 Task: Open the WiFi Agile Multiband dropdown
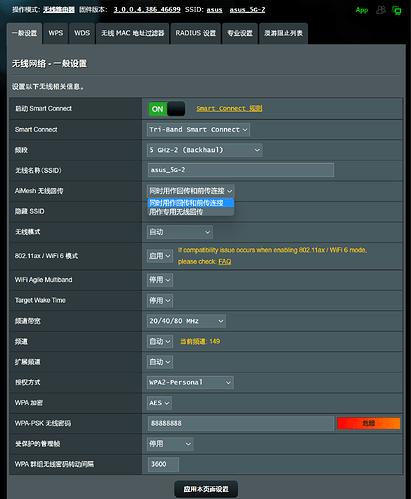tap(160, 280)
